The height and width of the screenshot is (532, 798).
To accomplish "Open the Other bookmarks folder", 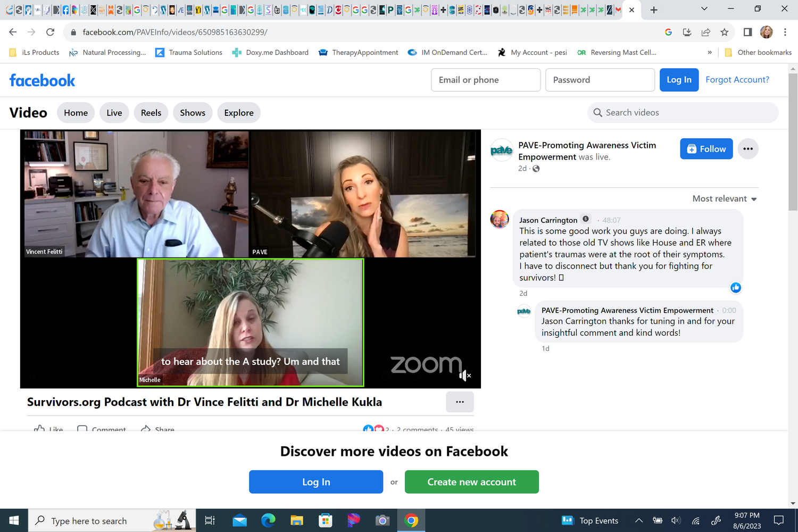I will click(x=758, y=53).
